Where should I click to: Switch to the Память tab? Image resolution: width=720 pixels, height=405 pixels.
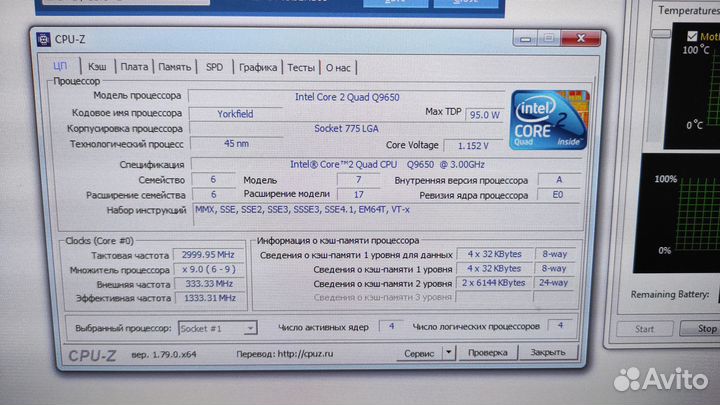pyautogui.click(x=174, y=67)
